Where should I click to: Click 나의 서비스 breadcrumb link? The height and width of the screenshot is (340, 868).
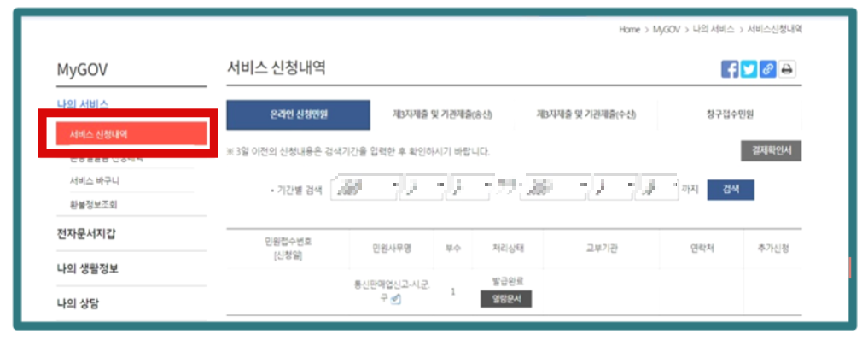click(x=714, y=30)
